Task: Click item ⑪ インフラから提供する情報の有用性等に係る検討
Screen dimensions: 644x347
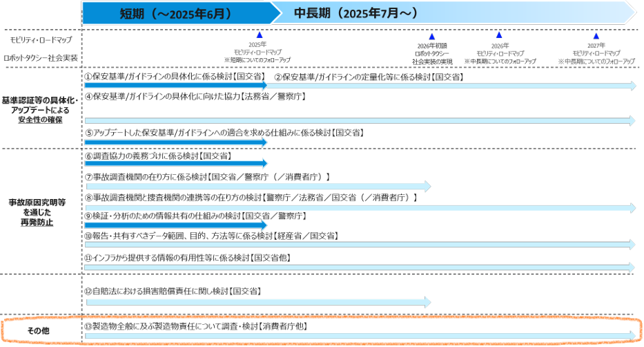Action: 188,259
